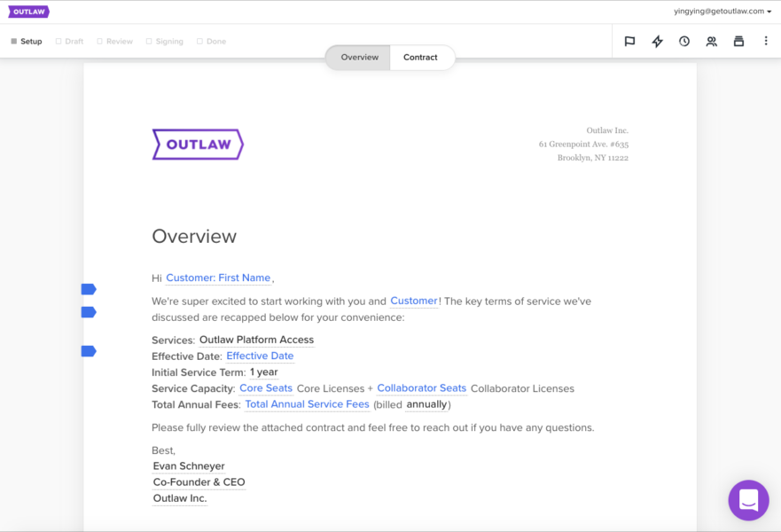Screen dimensions: 781x532
Task: Open the lightning bolt actions icon
Action: (658, 42)
